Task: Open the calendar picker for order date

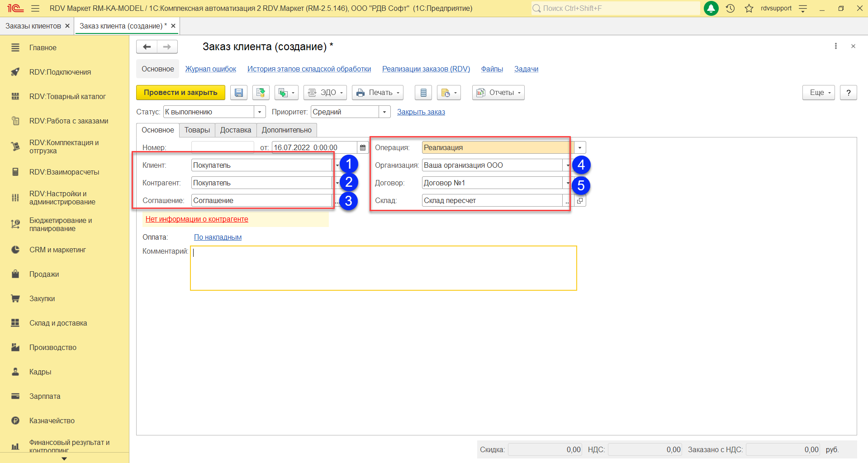Action: [363, 148]
